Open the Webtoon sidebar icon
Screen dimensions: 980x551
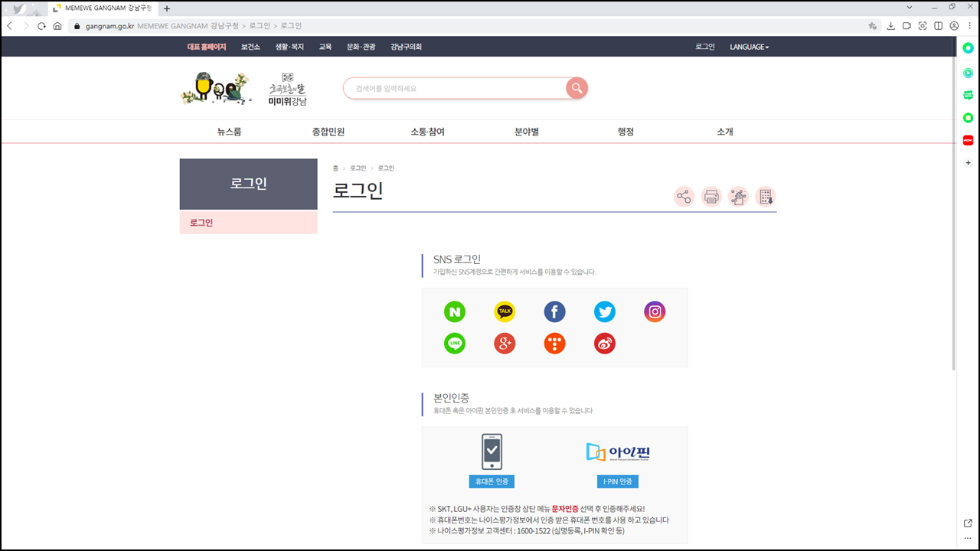[x=968, y=95]
